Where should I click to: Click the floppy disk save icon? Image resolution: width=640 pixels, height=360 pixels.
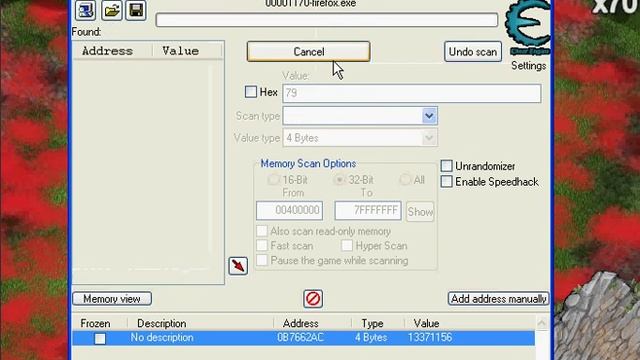136,10
